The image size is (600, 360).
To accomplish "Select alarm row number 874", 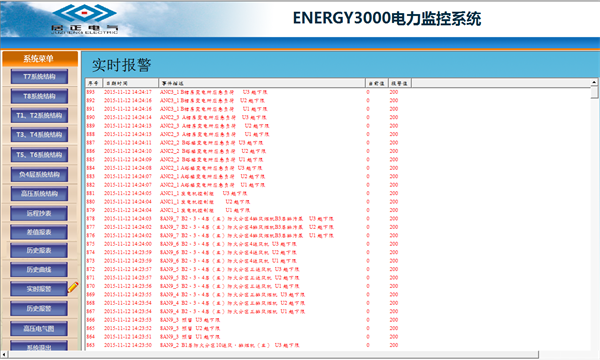I will [x=91, y=252].
